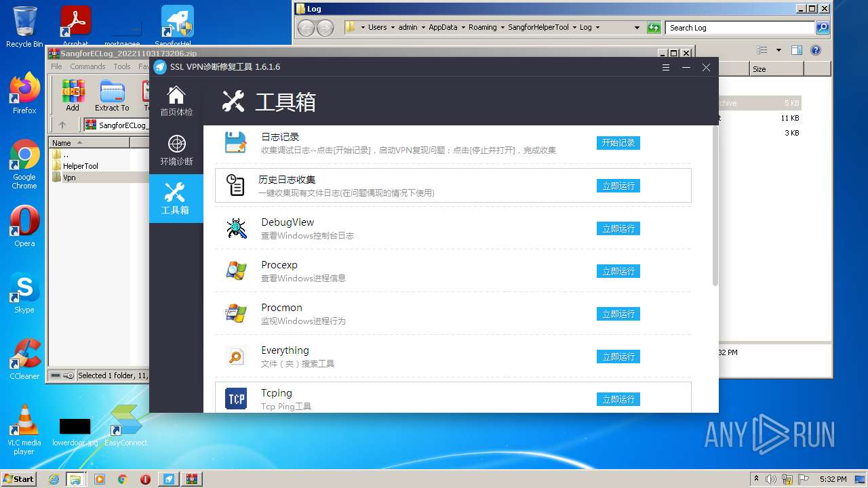Start Everything using 立即运行 button
Screen dimensions: 868x488
pos(618,357)
